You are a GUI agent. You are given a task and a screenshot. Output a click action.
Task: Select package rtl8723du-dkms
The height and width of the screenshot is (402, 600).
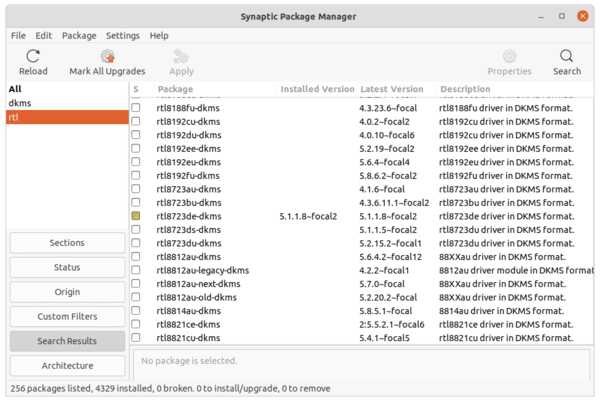click(189, 243)
